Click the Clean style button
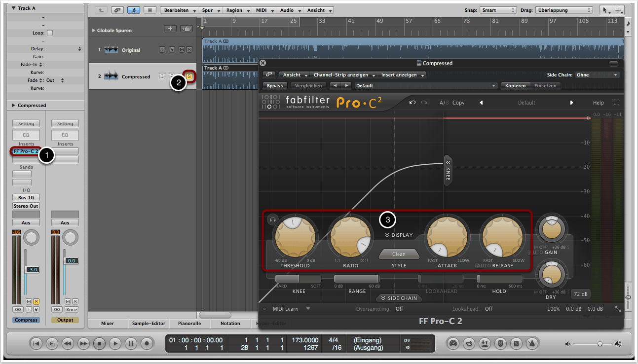This screenshot has width=638, height=364. point(399,254)
